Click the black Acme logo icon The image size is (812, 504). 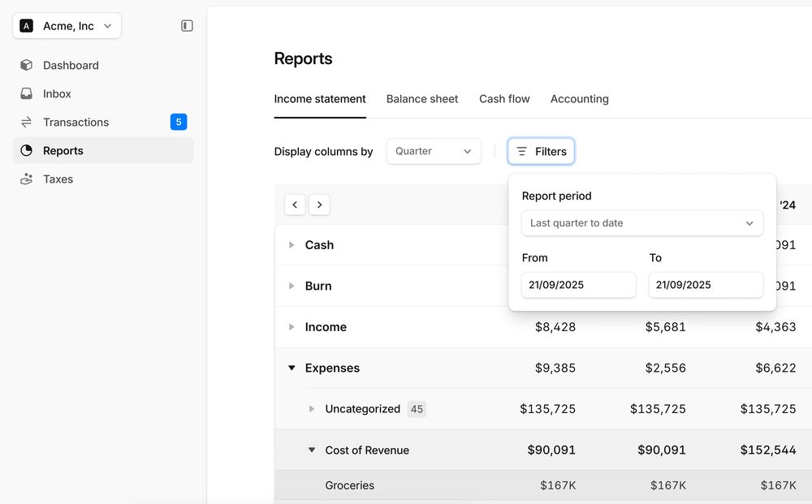(x=27, y=26)
